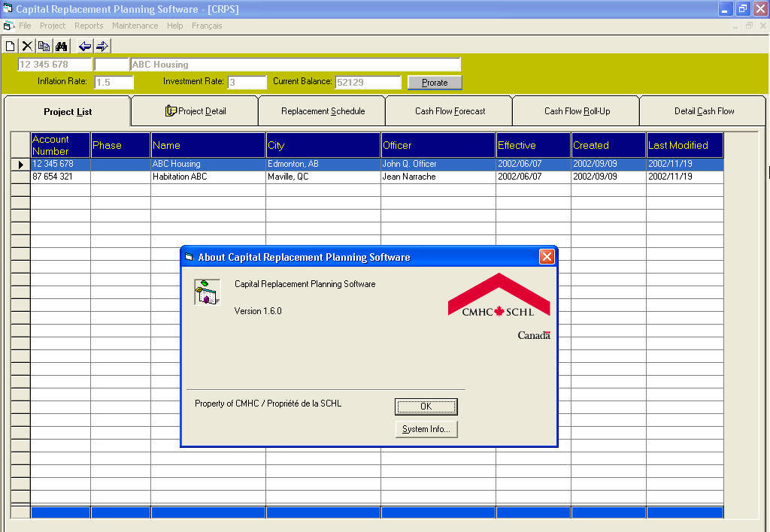Click the Created column header

pyautogui.click(x=608, y=145)
